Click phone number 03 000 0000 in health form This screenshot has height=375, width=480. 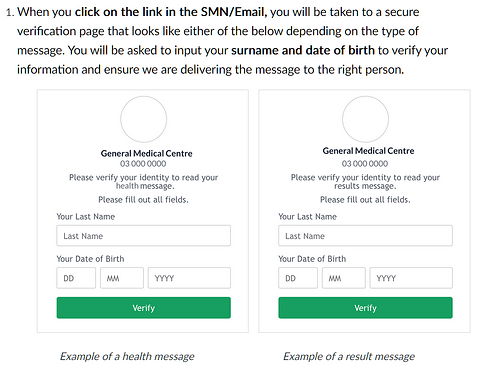[143, 164]
